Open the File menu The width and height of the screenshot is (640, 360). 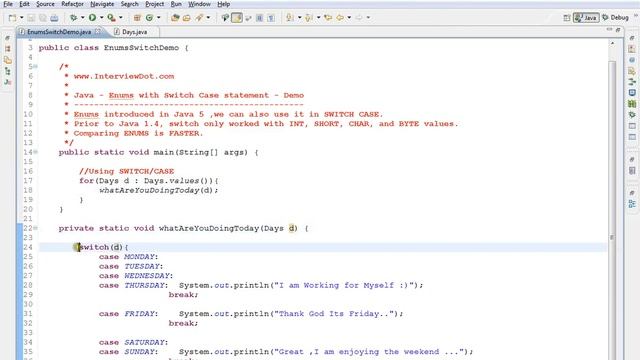pos(8,4)
